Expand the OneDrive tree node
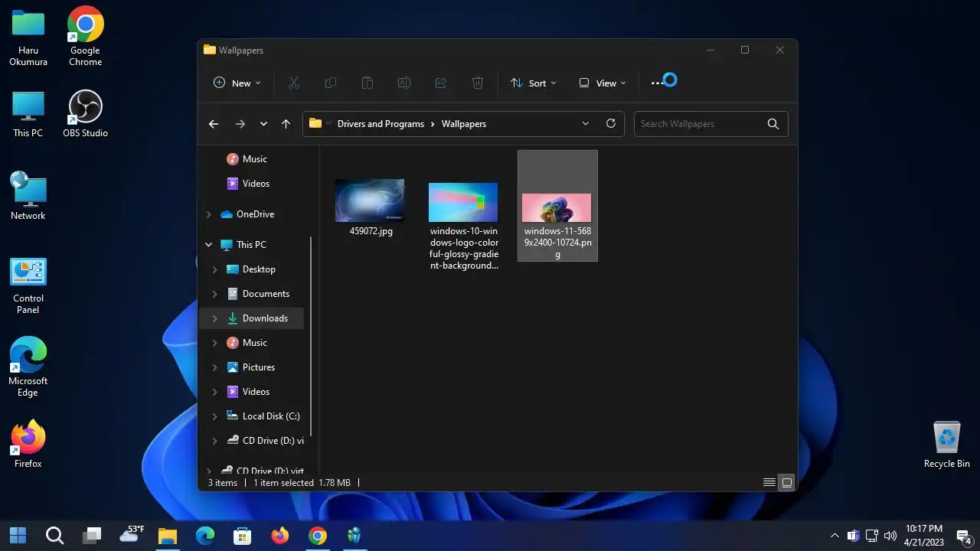 (x=208, y=214)
